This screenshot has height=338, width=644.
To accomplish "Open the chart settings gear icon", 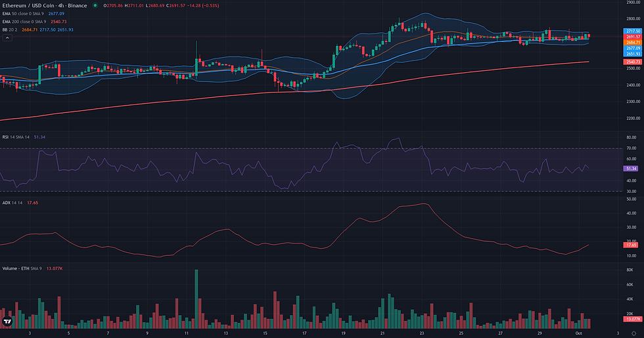I will 633,333.
